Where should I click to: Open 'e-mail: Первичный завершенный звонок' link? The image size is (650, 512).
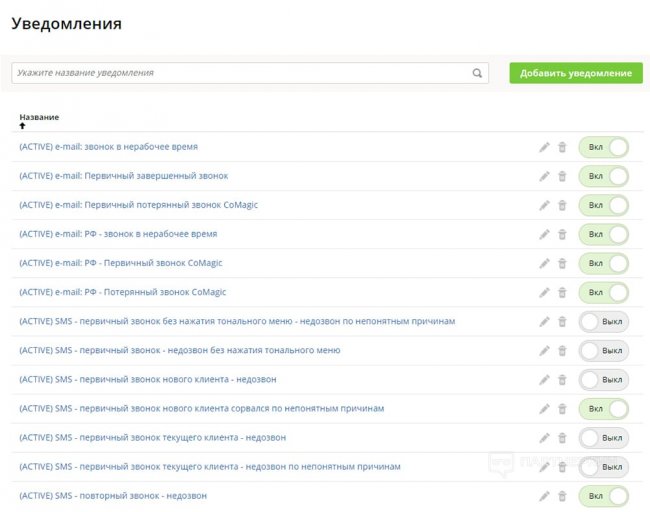(x=123, y=176)
